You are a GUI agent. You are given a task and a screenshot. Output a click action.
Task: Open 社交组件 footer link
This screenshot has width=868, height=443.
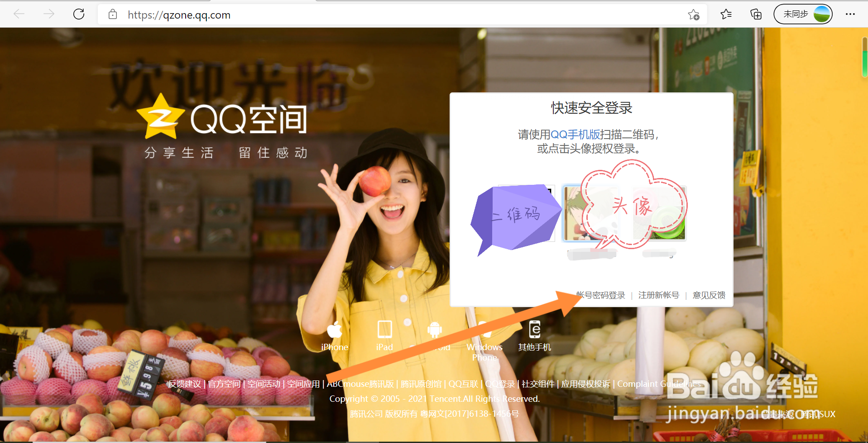pyautogui.click(x=538, y=384)
